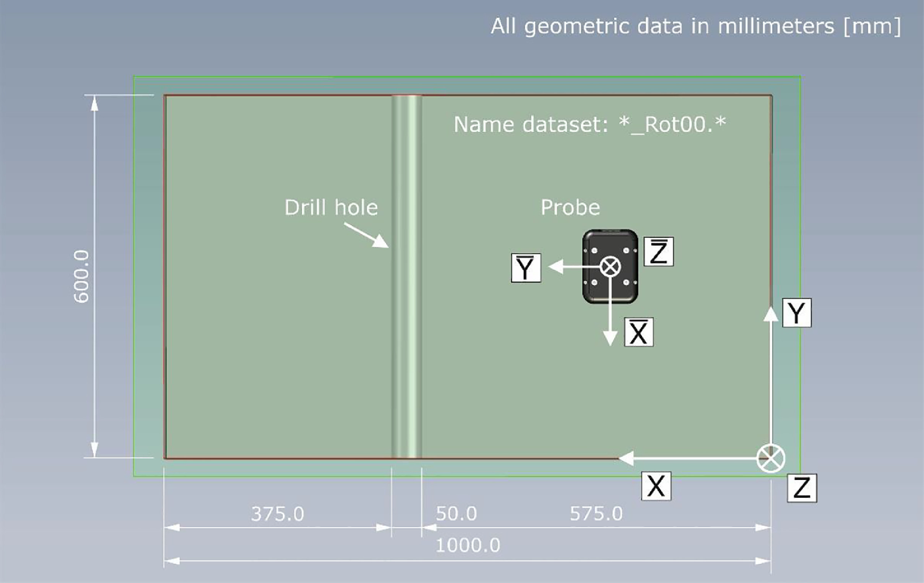Click the global X axis label box
This screenshot has height=583, width=924.
656,486
